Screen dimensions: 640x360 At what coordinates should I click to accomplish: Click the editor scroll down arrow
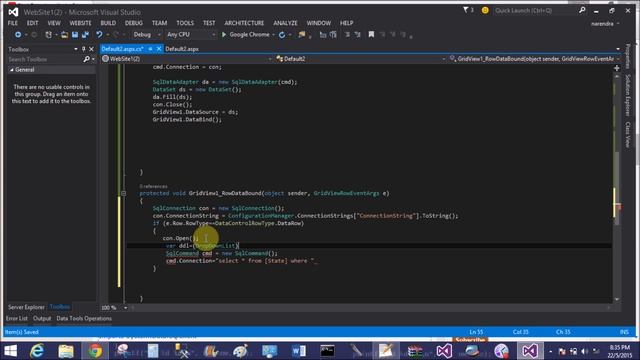click(617, 299)
